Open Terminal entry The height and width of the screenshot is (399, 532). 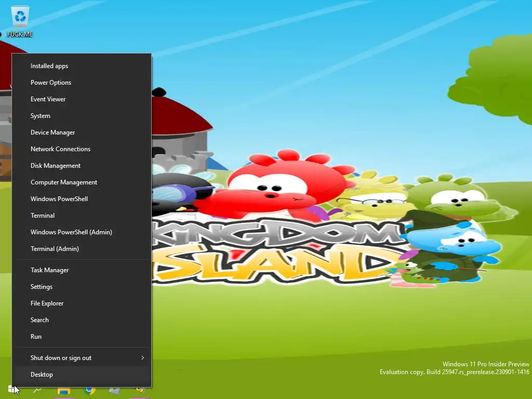coord(82,216)
